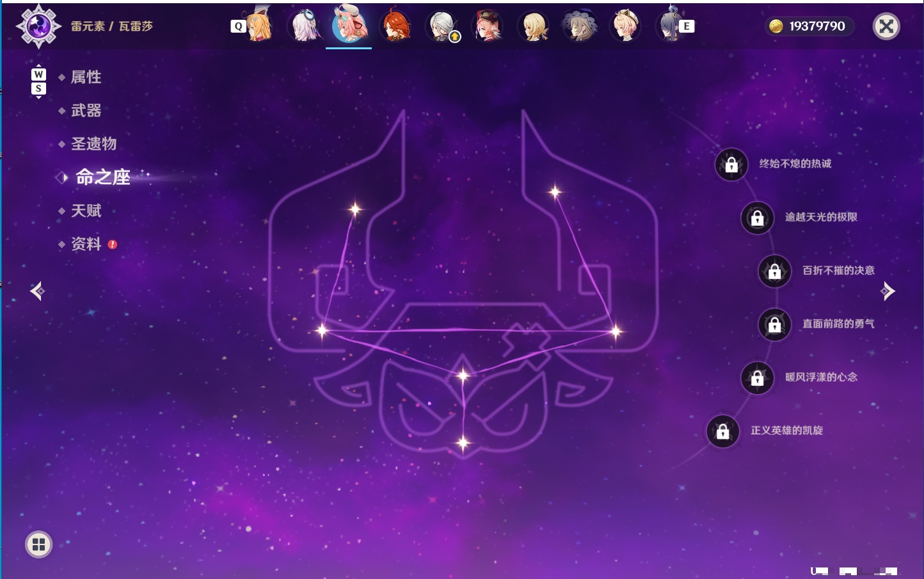Switch to the 属性 attributes tab
Viewport: 924px width, 579px height.
click(86, 77)
